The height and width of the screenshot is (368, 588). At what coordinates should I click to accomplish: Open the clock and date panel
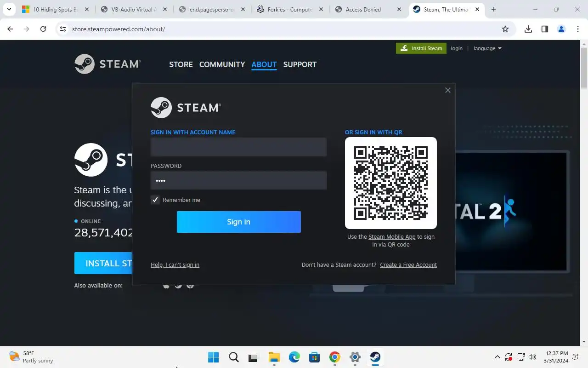click(556, 357)
